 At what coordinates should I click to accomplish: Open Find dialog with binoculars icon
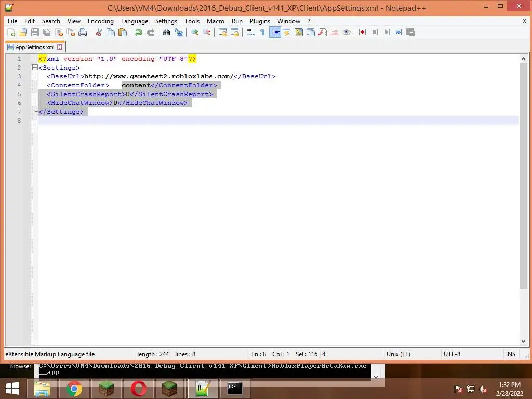[166, 32]
